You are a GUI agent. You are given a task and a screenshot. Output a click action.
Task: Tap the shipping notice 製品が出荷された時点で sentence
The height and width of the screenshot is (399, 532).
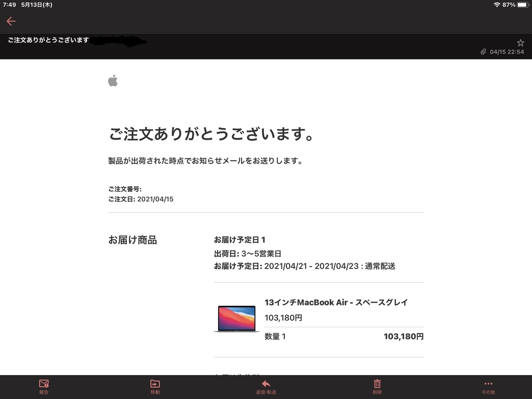205,161
